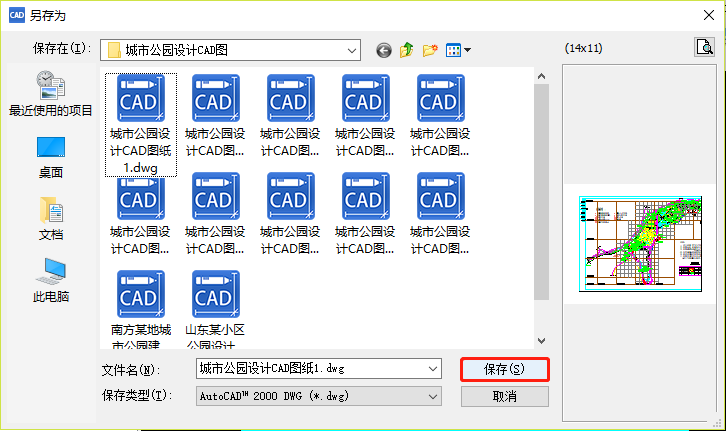Open the view menu icon
This screenshot has width=726, height=431.
coord(458,50)
